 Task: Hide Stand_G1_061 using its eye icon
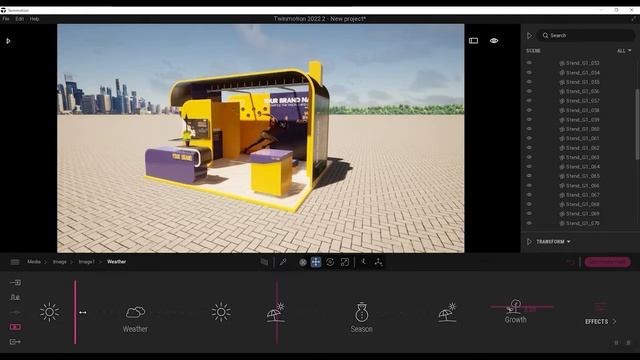pyautogui.click(x=529, y=138)
